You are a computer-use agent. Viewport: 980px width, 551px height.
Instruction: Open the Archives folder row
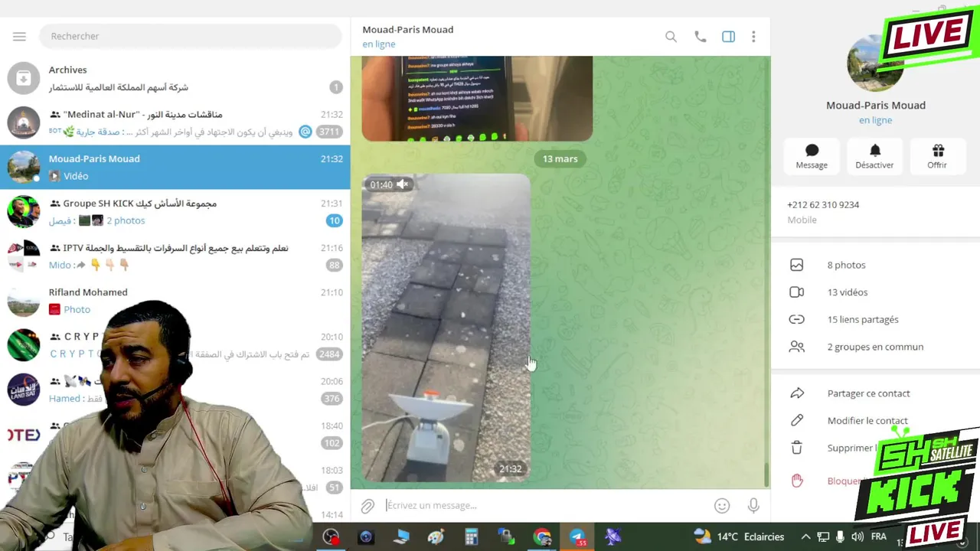(x=175, y=78)
